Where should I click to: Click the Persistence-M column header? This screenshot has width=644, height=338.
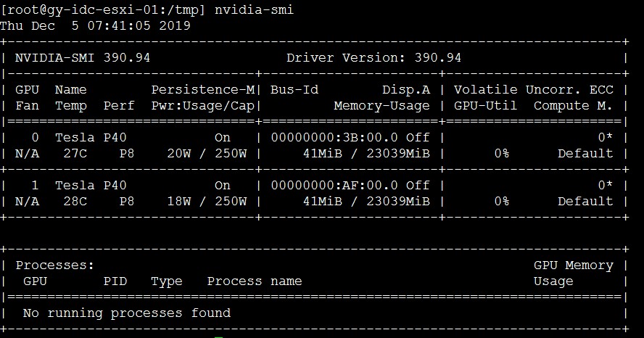(x=202, y=89)
